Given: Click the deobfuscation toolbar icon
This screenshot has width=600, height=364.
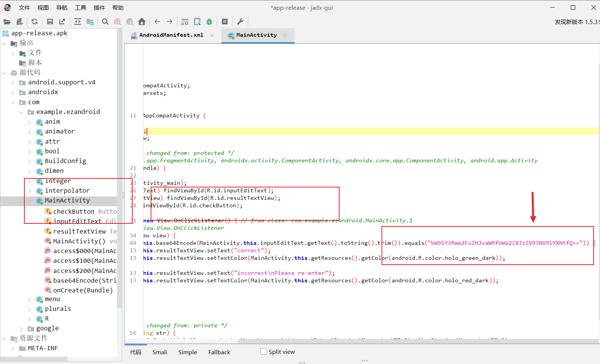Looking at the screenshot, I should click(x=185, y=22).
